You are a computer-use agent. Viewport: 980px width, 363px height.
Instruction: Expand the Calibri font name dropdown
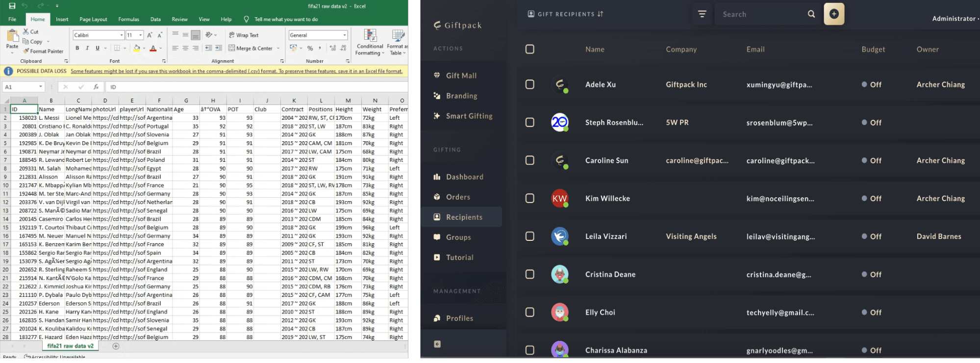tap(122, 35)
